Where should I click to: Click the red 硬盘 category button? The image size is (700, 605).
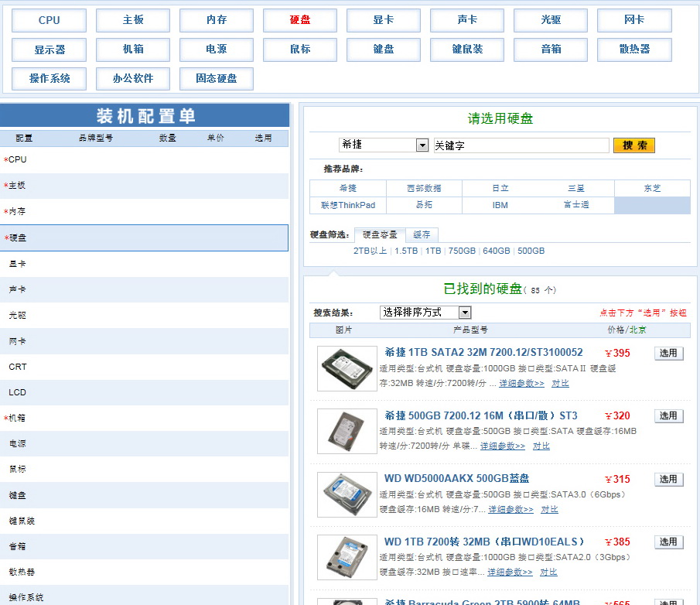click(x=300, y=20)
